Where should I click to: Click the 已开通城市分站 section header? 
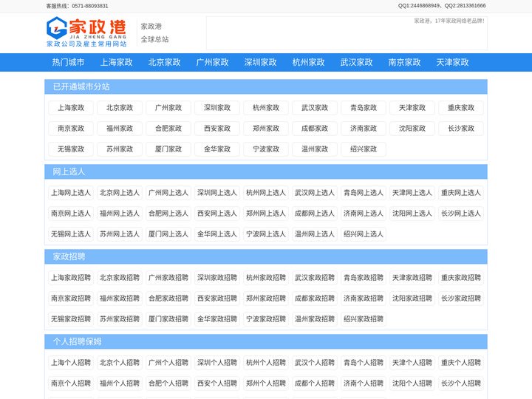click(x=266, y=87)
